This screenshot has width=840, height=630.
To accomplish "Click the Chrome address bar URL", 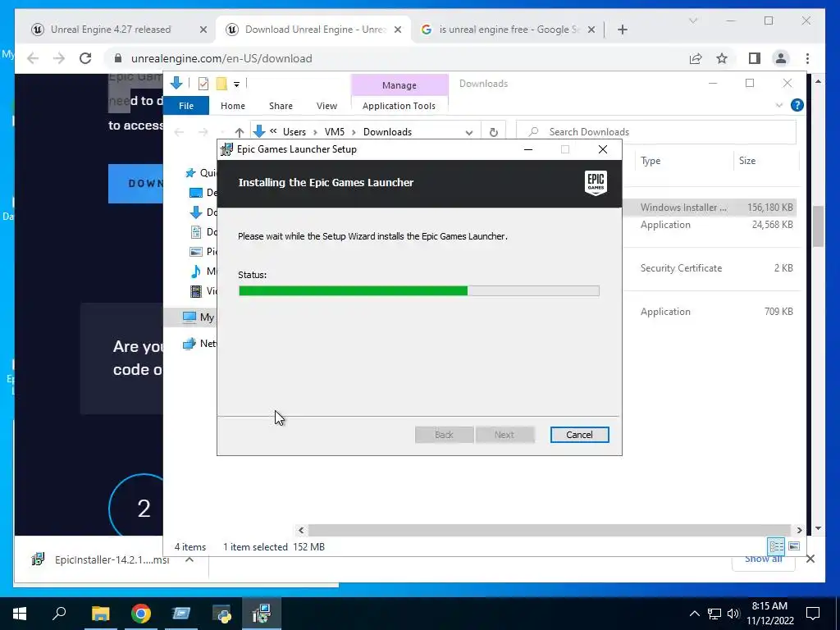I will (x=221, y=58).
